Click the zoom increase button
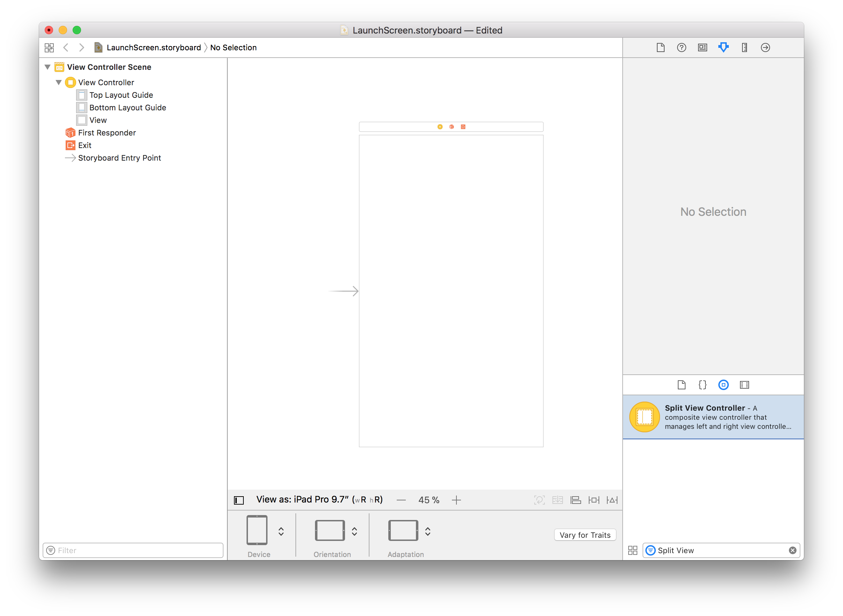The height and width of the screenshot is (616, 843). pos(458,499)
